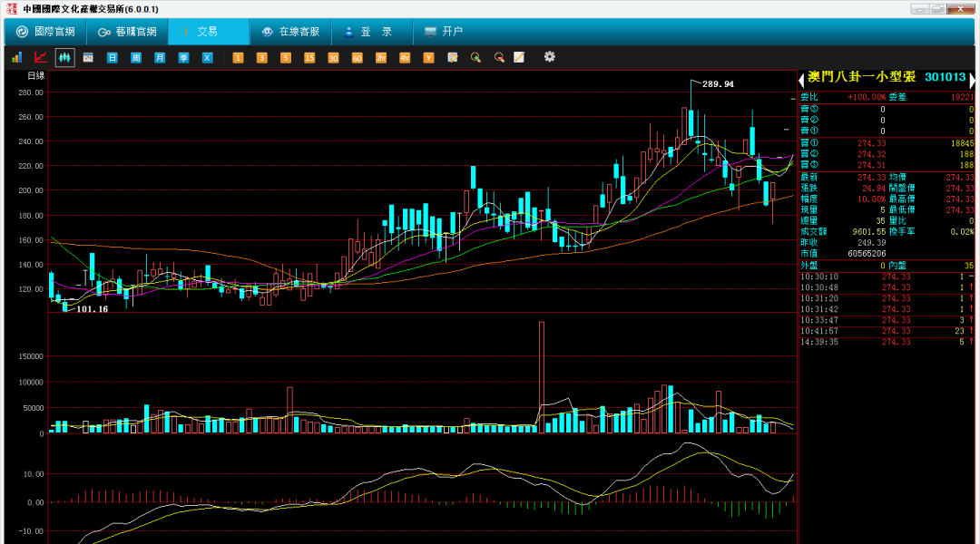980x544 pixels.
Task: Open the 國際官網 tab
Action: tap(45, 31)
